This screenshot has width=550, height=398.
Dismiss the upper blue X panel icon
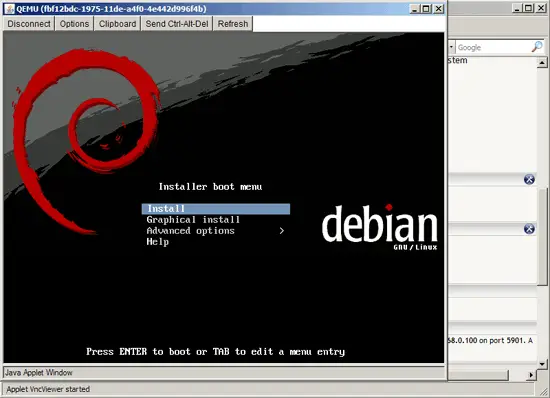point(529,179)
